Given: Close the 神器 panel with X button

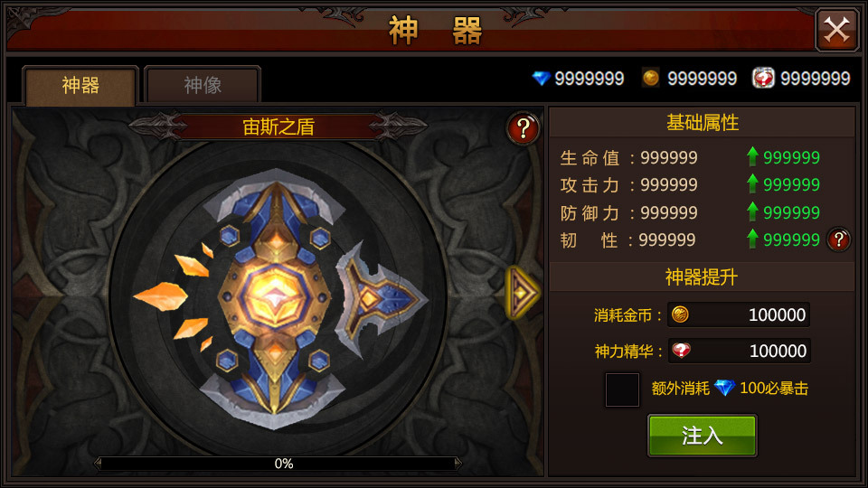Looking at the screenshot, I should 836,30.
